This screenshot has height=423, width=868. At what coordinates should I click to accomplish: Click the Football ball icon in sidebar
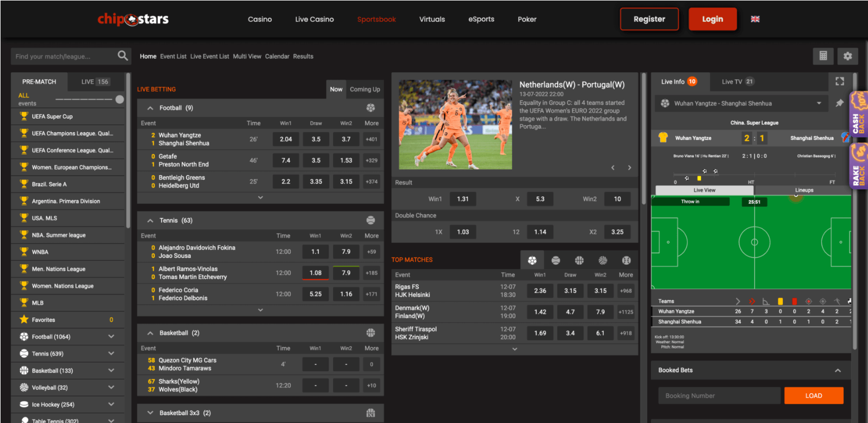[x=24, y=337]
